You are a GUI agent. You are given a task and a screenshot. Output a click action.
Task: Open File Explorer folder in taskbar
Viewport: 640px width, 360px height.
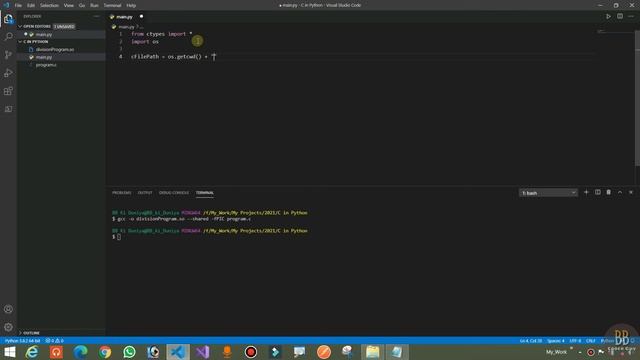372,352
